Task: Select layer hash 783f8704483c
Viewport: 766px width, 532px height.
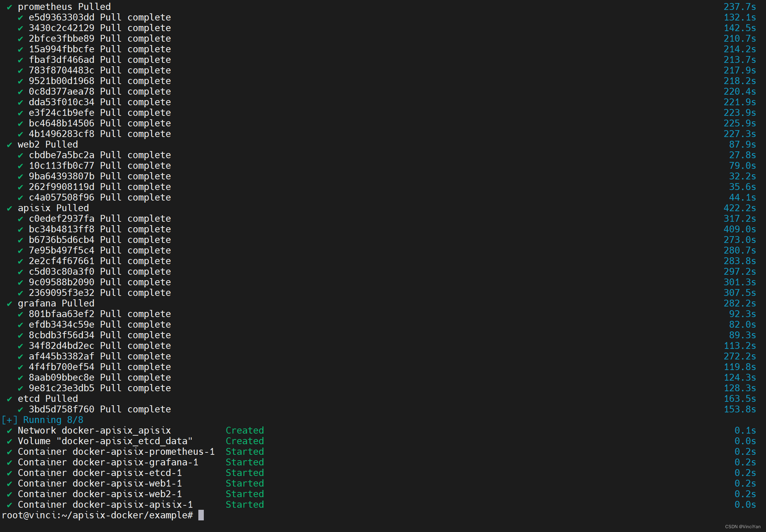Action: (62, 70)
